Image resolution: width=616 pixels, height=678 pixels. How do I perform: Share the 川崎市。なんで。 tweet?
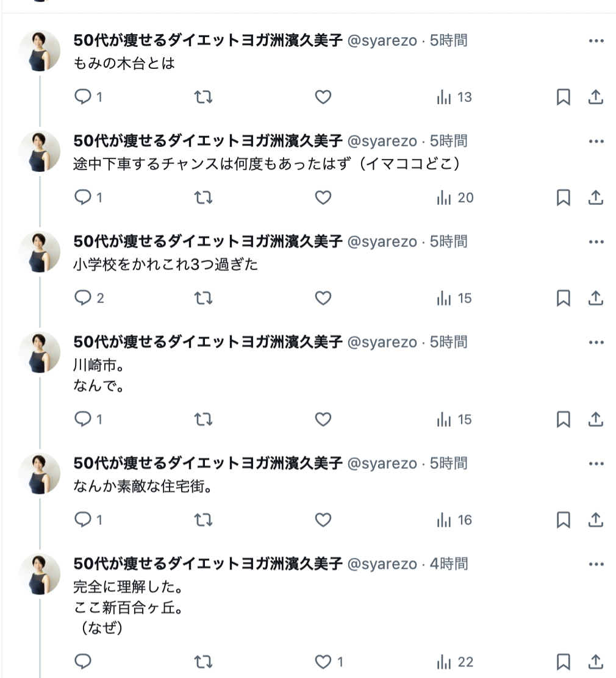coord(596,419)
